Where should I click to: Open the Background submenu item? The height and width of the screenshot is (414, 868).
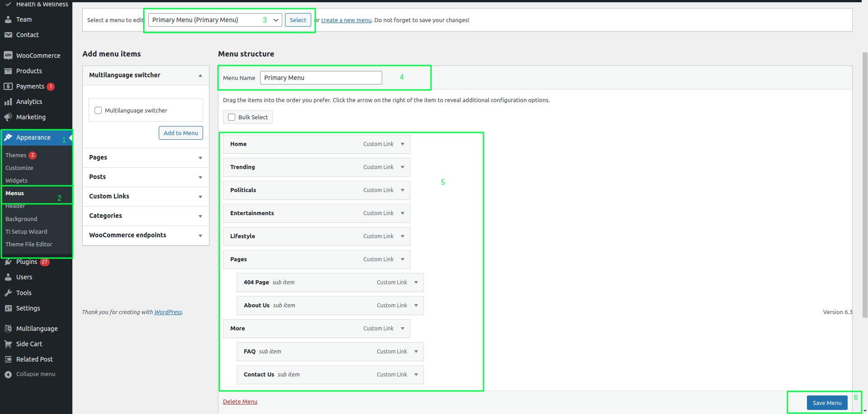pyautogui.click(x=21, y=219)
